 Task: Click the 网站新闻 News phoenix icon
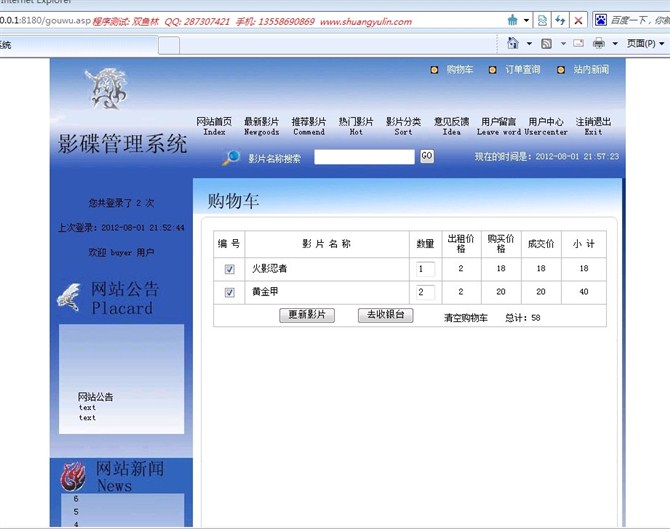click(73, 476)
